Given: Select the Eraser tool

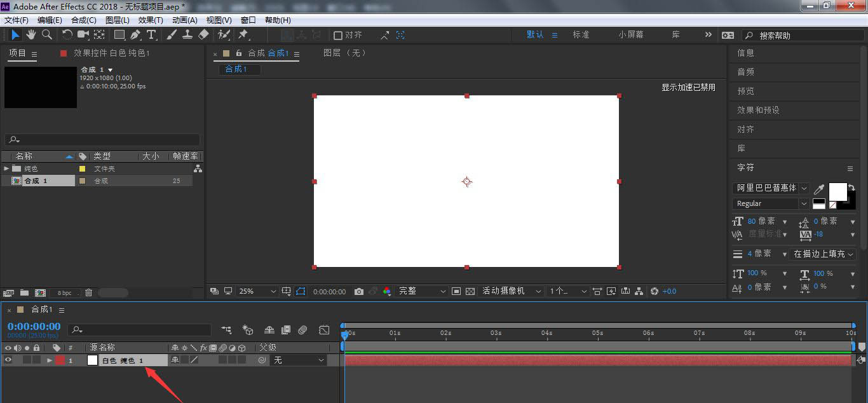Looking at the screenshot, I should tap(203, 35).
